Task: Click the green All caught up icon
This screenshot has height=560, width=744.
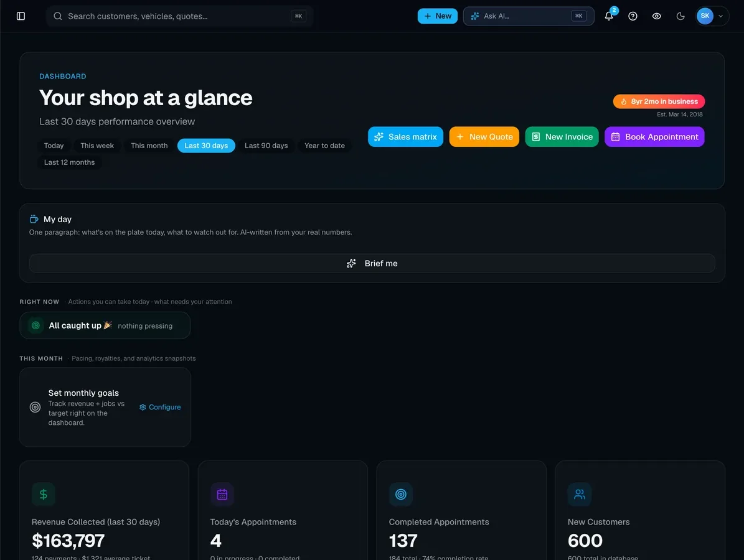Action: (x=35, y=325)
